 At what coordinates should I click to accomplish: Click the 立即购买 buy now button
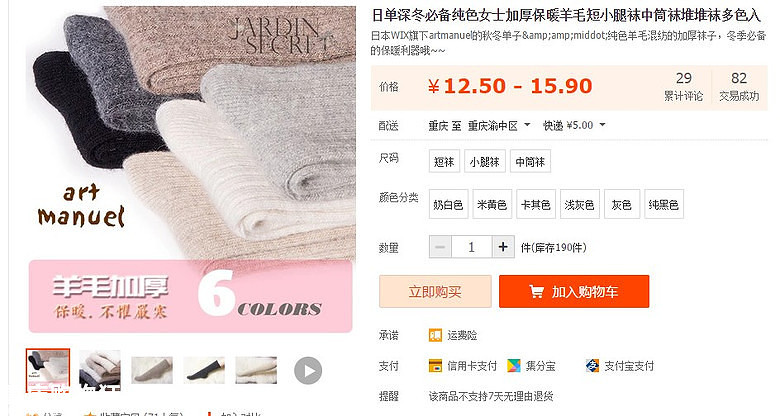coord(435,292)
